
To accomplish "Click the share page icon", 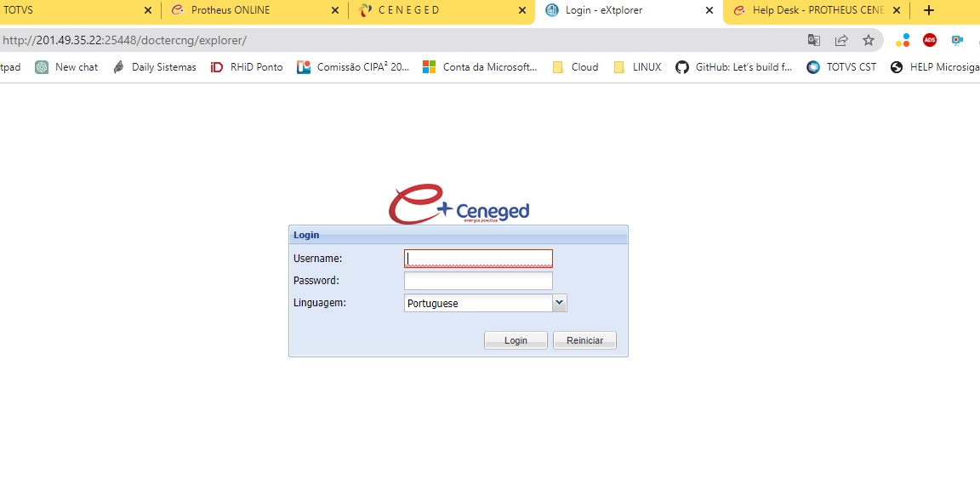I will tap(841, 40).
